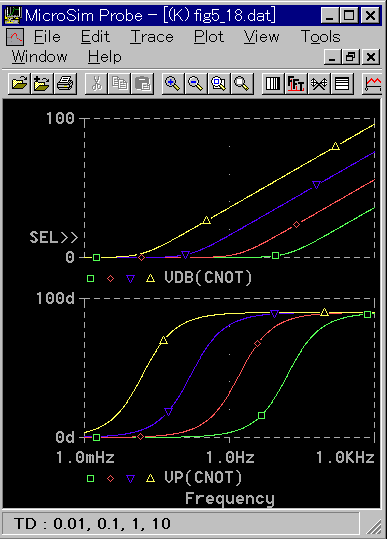Click the Zoom Area magnifier icon
387x539 pixels.
point(219,84)
